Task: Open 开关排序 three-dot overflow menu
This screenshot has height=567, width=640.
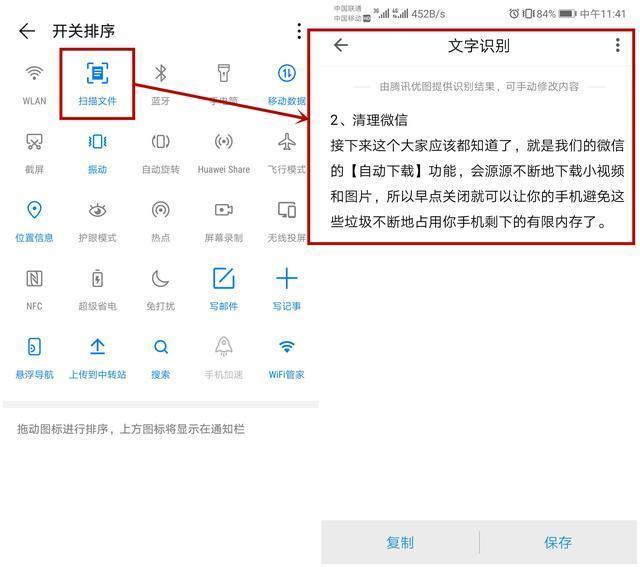Action: tap(299, 31)
